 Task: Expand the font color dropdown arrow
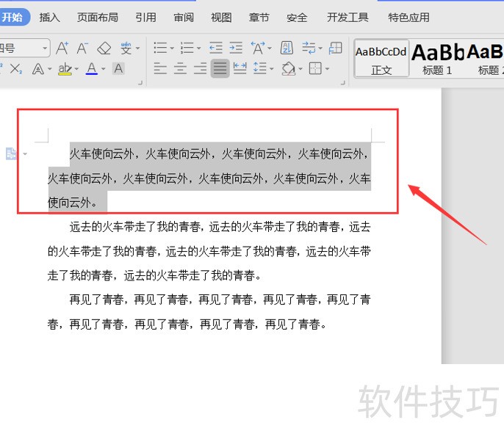(103, 69)
